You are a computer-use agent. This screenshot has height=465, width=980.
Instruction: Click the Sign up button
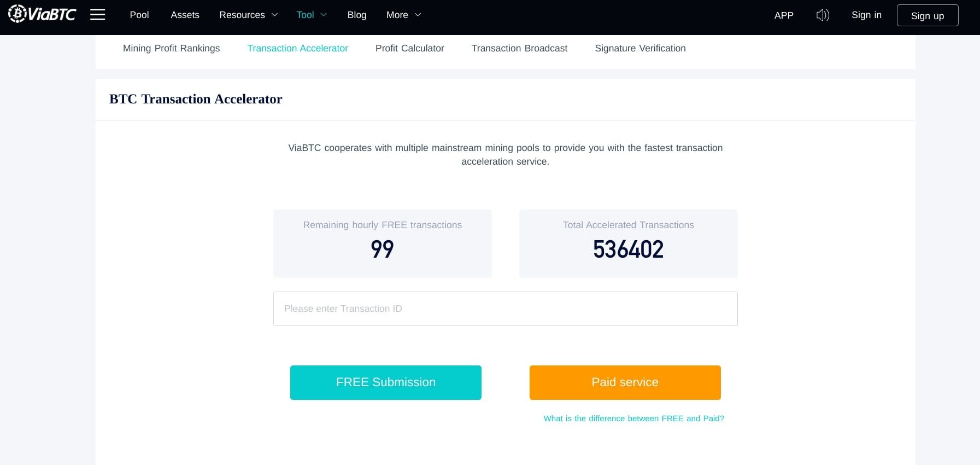(x=928, y=15)
